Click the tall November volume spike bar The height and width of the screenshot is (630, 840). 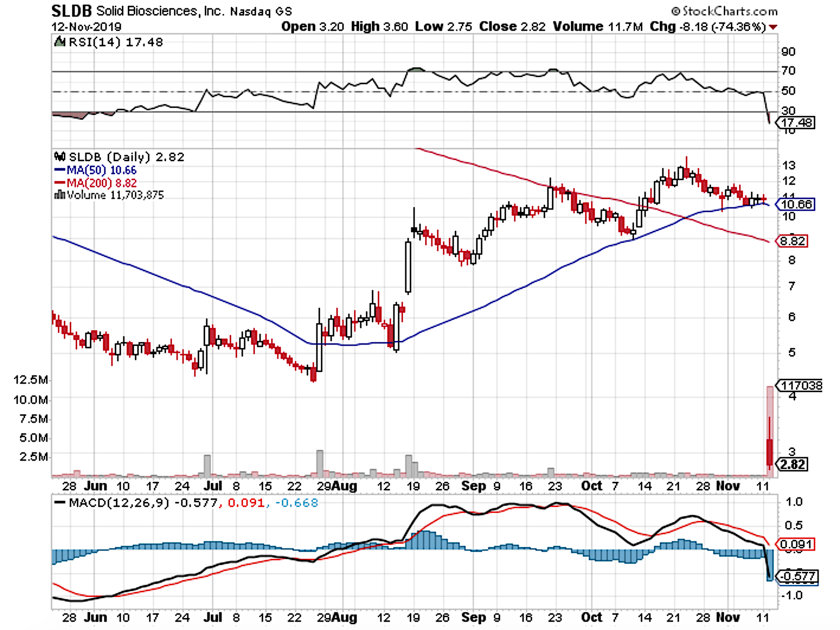(x=770, y=431)
